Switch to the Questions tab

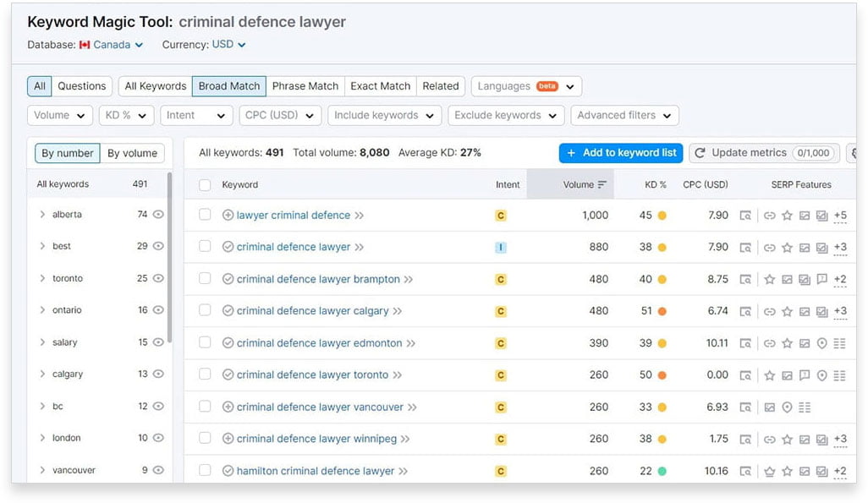pyautogui.click(x=81, y=85)
